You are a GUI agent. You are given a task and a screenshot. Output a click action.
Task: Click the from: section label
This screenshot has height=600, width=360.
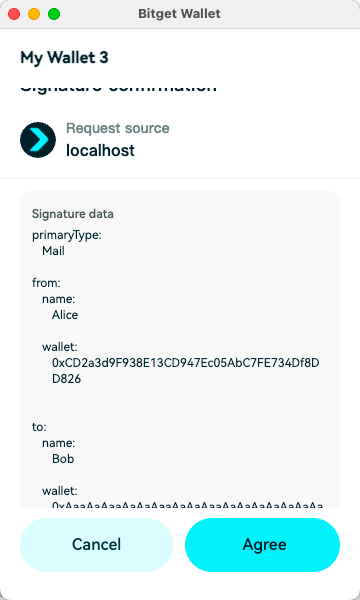pos(46,283)
